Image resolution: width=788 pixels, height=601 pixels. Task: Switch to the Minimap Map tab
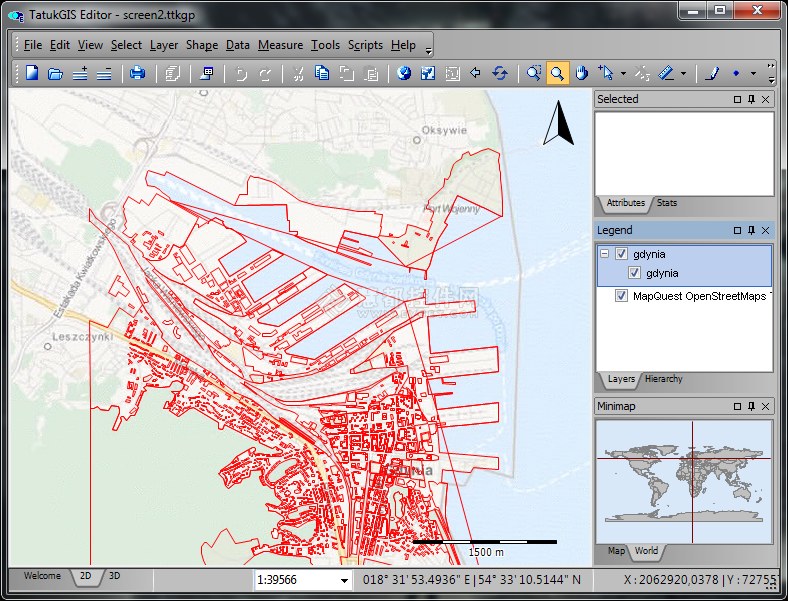tap(616, 551)
